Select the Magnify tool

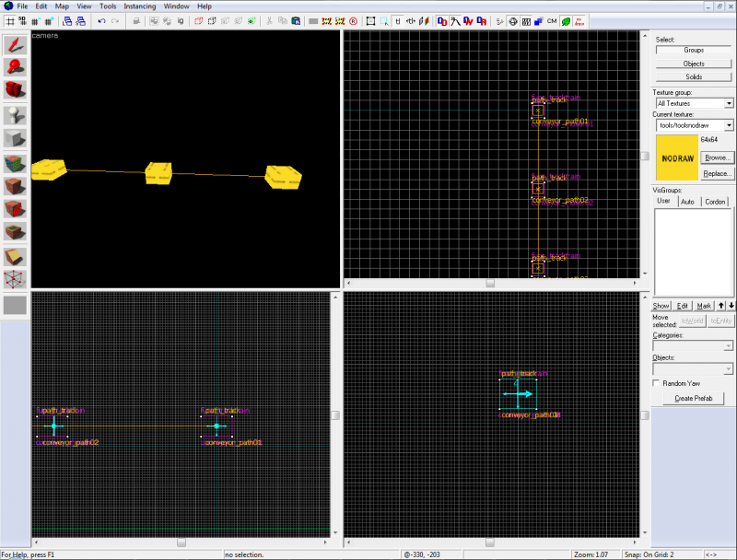[x=15, y=66]
